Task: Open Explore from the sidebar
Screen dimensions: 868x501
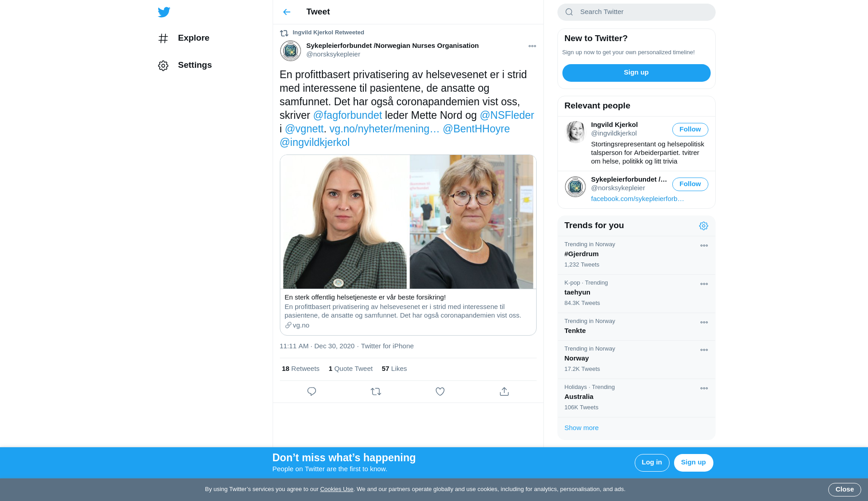Action: coord(184,38)
